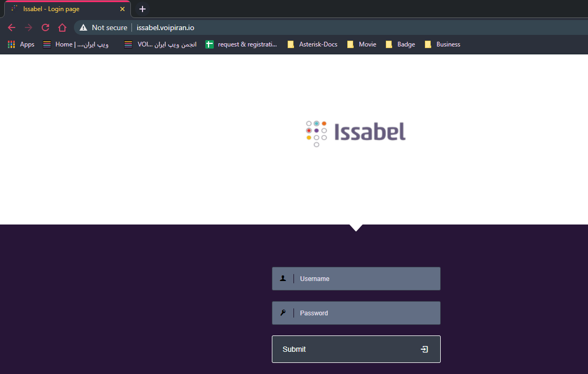Click the Not secure warning triangle
This screenshot has width=588, height=374.
(83, 27)
